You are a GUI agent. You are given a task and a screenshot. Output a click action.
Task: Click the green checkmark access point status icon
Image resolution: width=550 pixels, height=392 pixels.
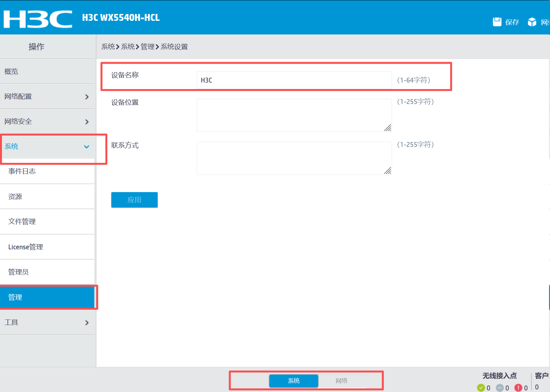coord(481,387)
